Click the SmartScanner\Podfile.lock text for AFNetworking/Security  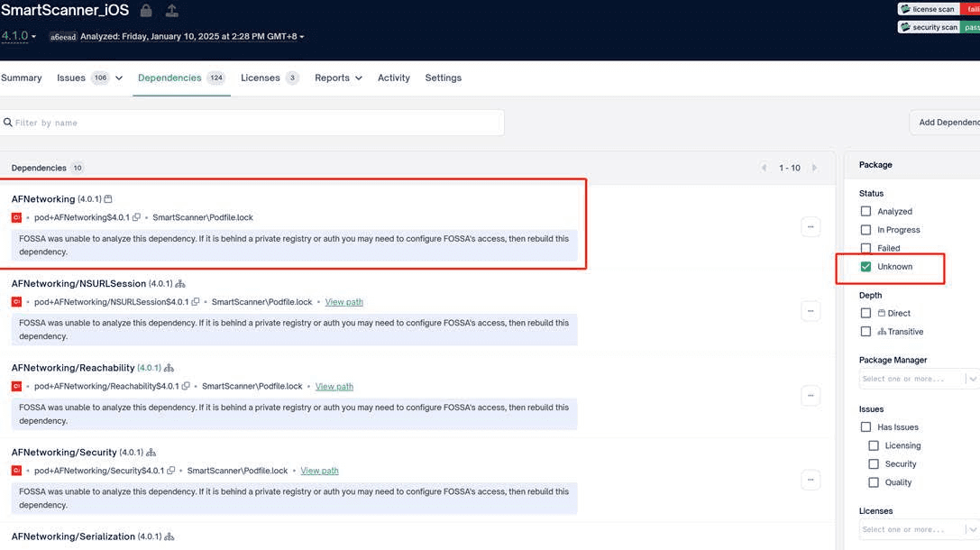click(237, 471)
